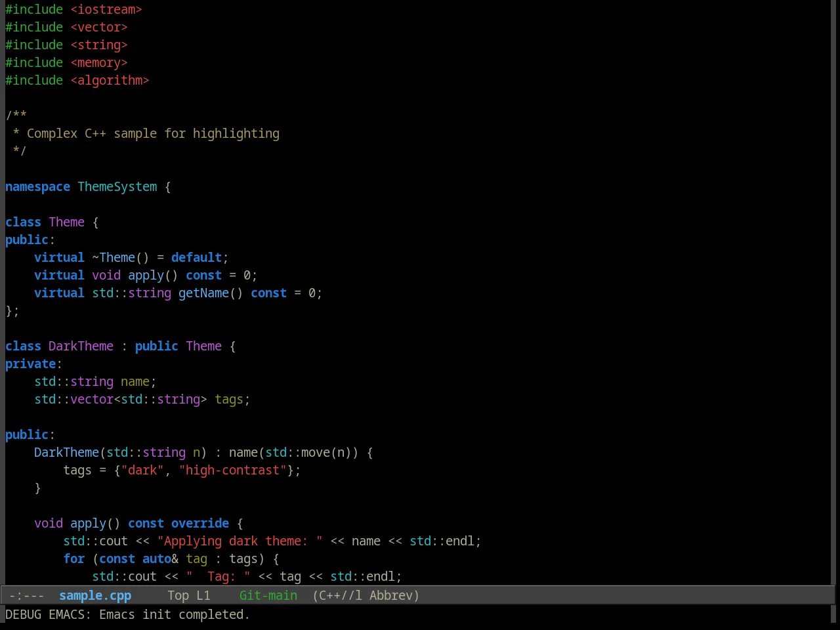Click the -:--- buffer status flags
840x630 pixels.
27,595
